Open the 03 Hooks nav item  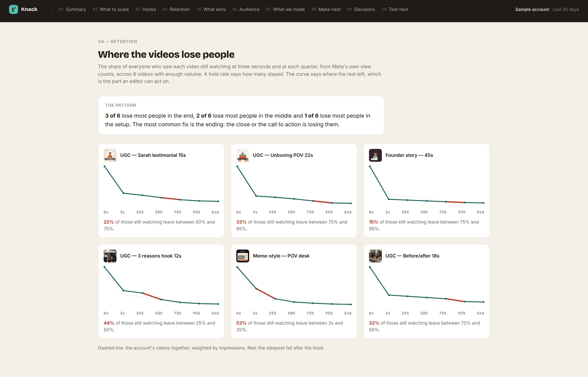point(146,9)
